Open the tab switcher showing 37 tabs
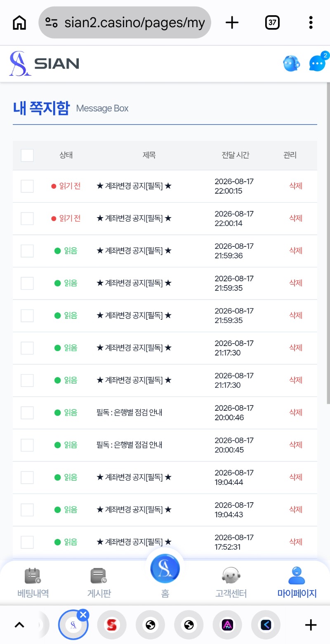The image size is (330, 644). tap(272, 23)
